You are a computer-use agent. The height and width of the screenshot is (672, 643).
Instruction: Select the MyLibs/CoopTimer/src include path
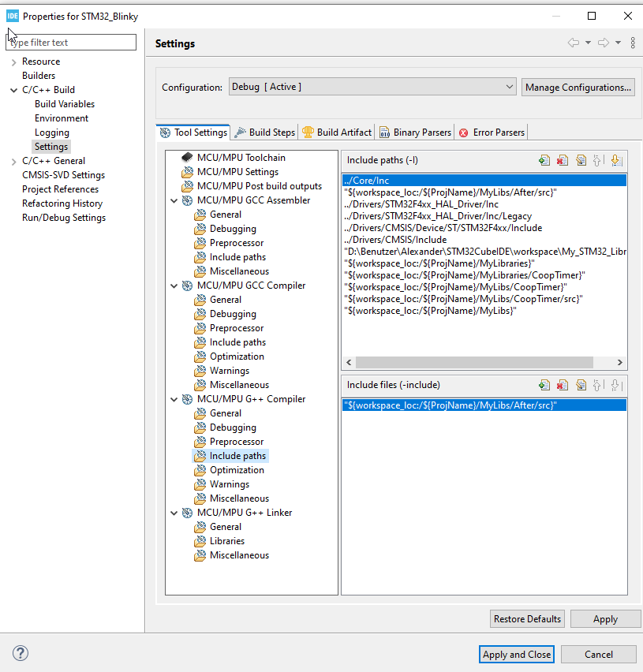(x=463, y=299)
